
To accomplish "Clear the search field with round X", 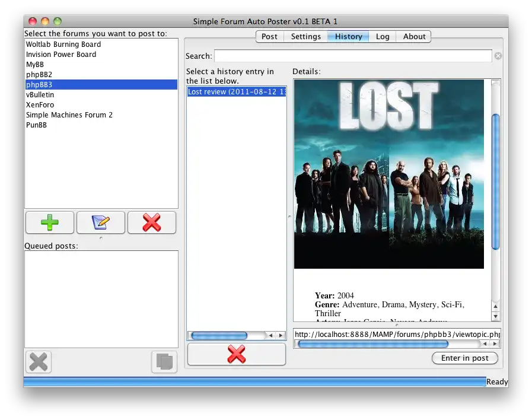I will tap(498, 56).
